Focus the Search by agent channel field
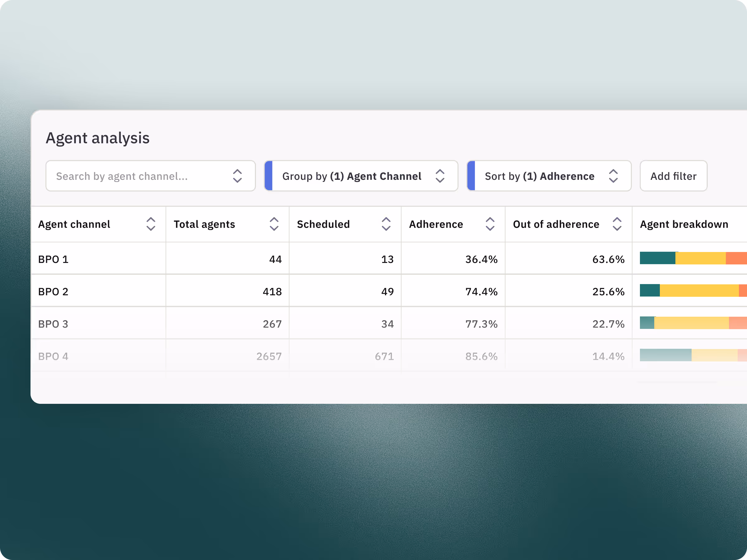The image size is (747, 560). (x=135, y=176)
